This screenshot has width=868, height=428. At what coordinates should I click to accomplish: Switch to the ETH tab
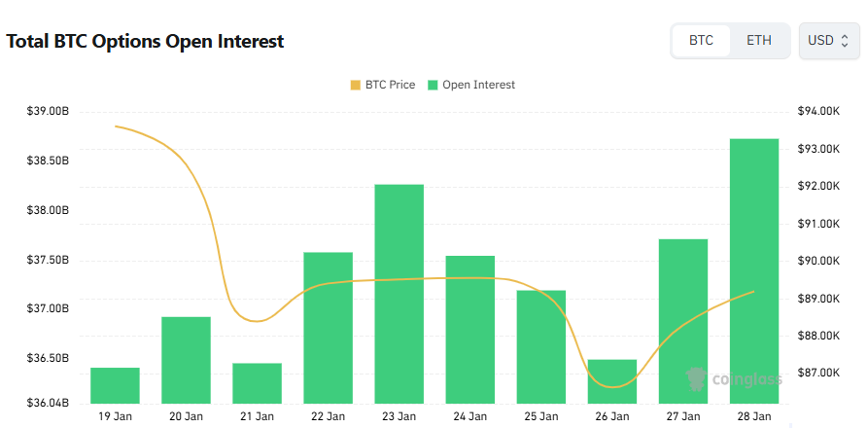pos(759,41)
